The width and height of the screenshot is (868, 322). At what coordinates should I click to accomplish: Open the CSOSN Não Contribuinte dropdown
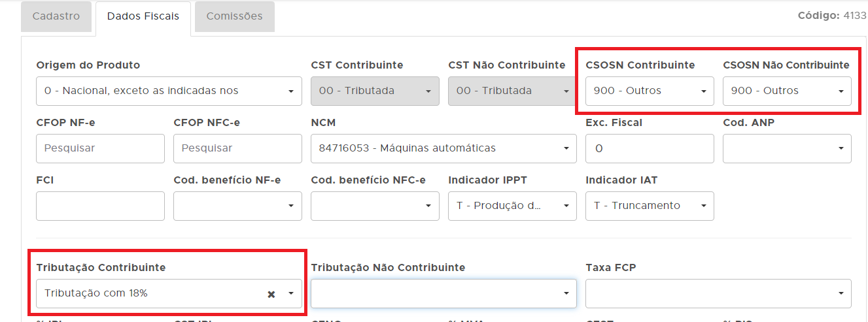(x=786, y=91)
